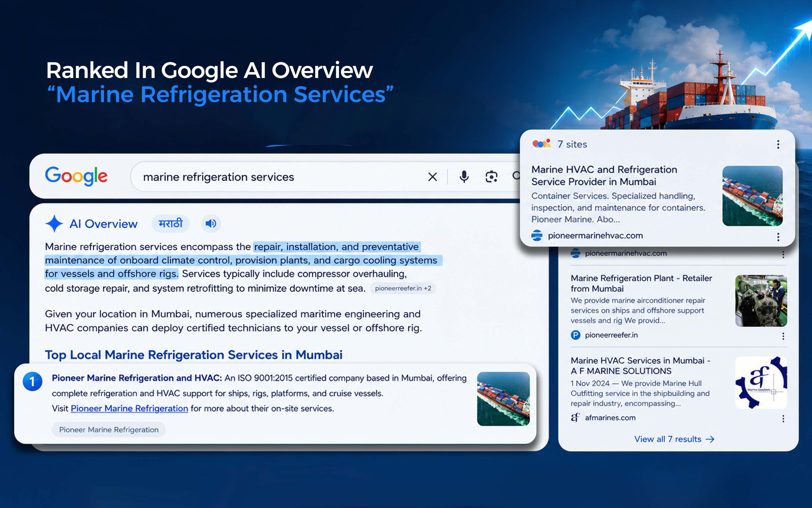Click the 7 sites favicon cluster
The height and width of the screenshot is (508, 812).
[x=541, y=144]
